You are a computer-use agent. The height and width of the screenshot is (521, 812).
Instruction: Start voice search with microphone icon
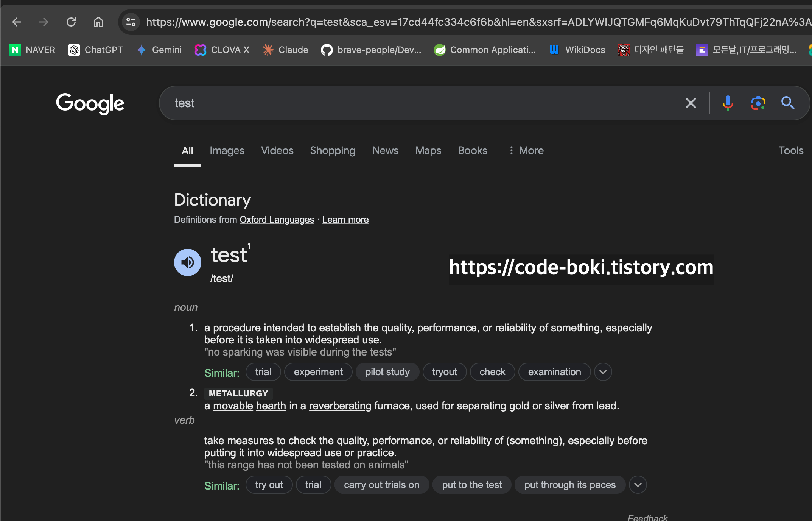(x=727, y=103)
